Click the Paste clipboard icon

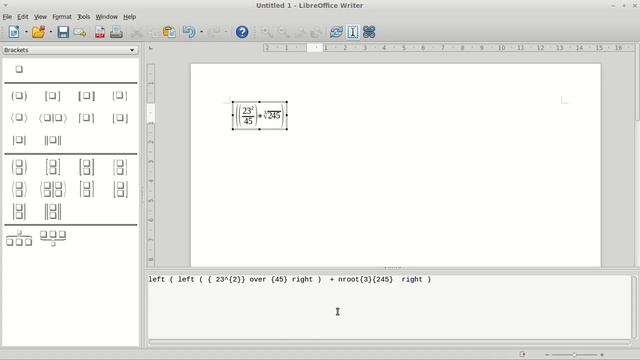click(x=169, y=32)
